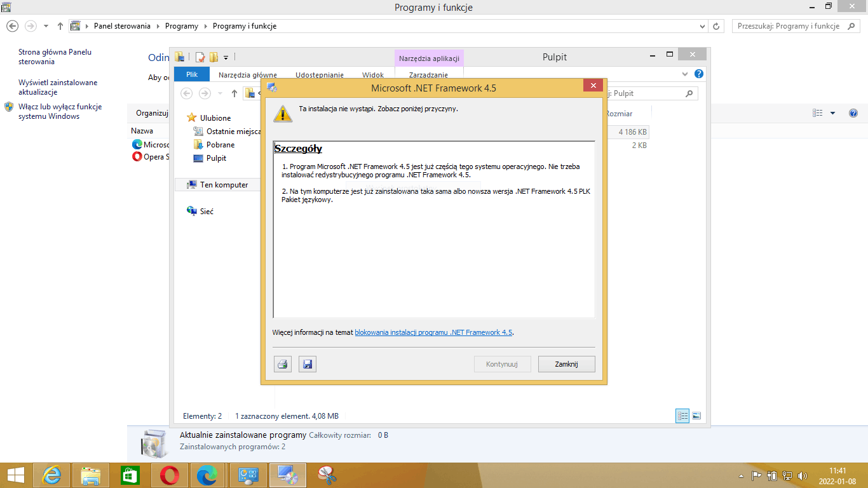
Task: Select the Microsoft Edge entry in programs list
Action: tap(151, 145)
